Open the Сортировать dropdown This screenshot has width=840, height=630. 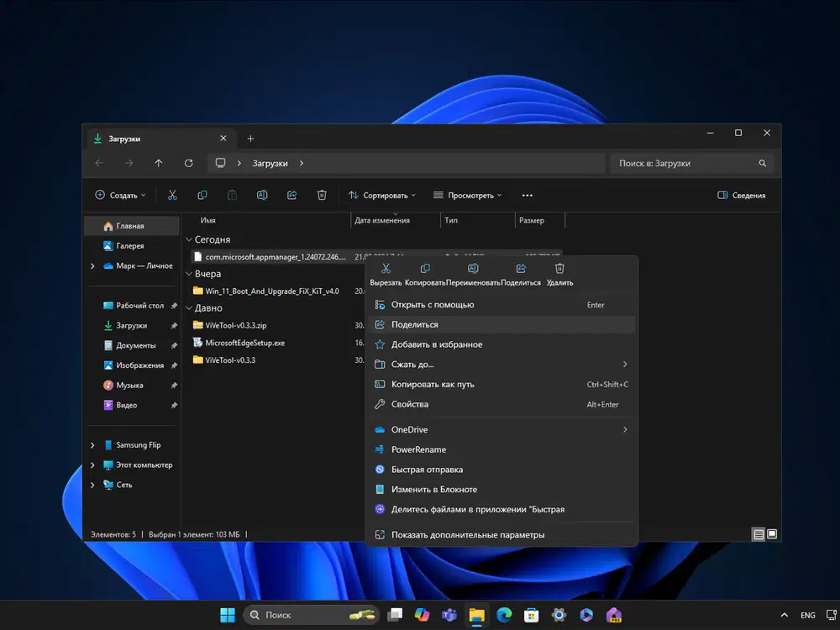click(x=382, y=195)
